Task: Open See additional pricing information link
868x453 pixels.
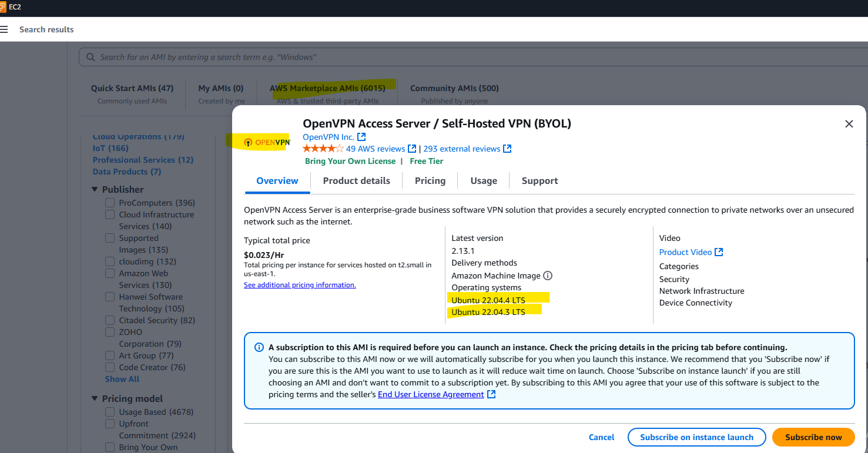Action: tap(300, 285)
